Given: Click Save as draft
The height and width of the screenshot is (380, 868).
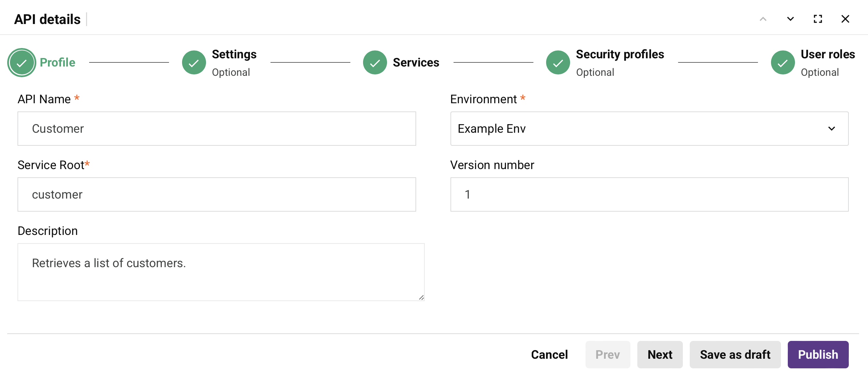Looking at the screenshot, I should 735,355.
